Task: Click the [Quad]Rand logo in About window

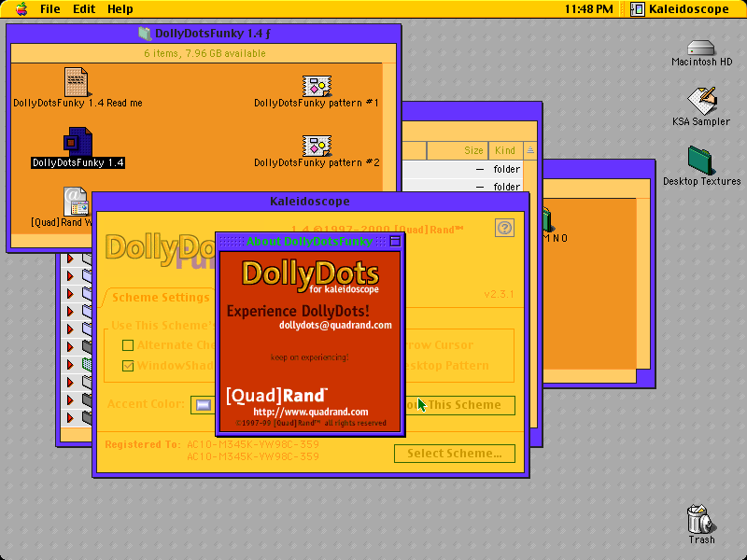Action: point(276,395)
